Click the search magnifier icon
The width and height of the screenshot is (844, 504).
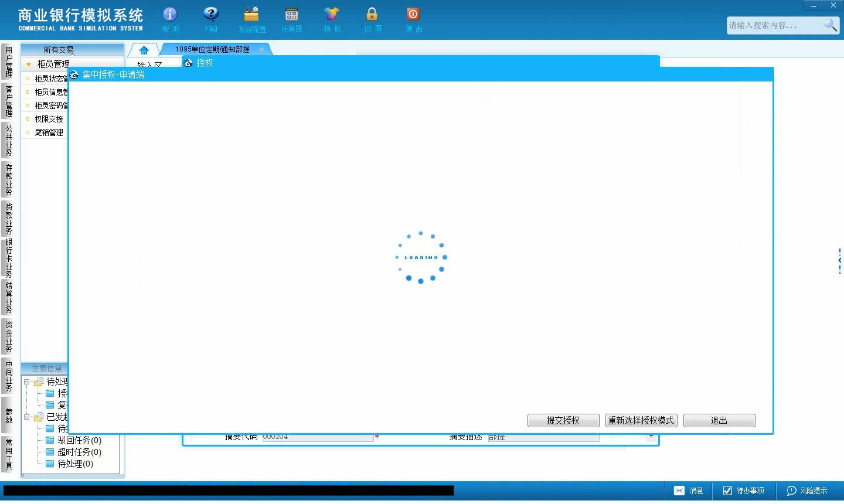click(x=831, y=25)
